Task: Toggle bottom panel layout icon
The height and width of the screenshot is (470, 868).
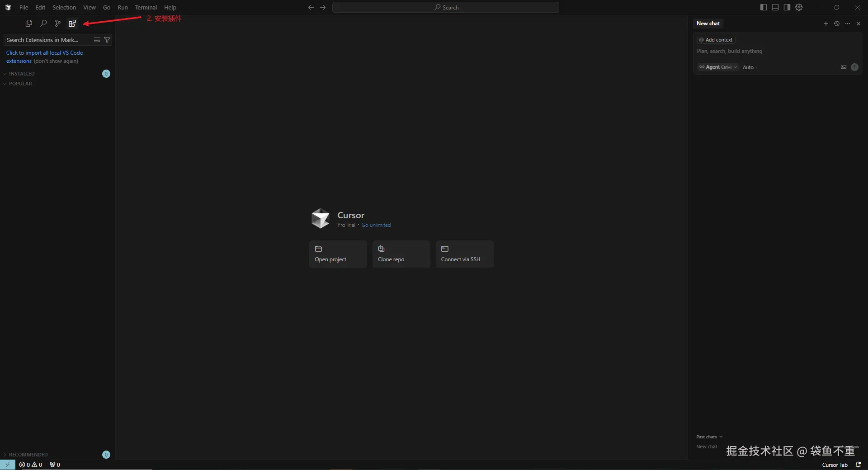Action: tap(775, 7)
